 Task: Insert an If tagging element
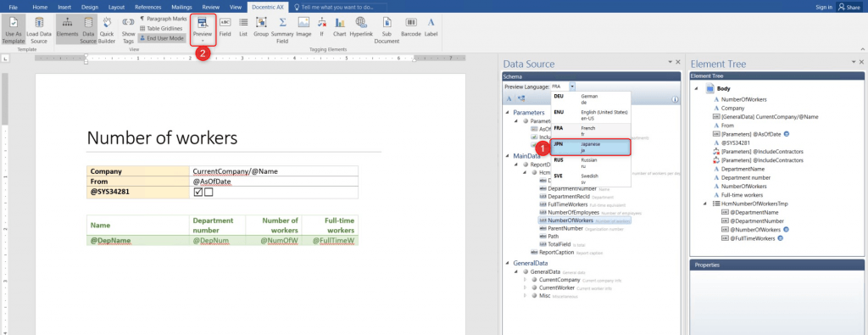pos(321,26)
